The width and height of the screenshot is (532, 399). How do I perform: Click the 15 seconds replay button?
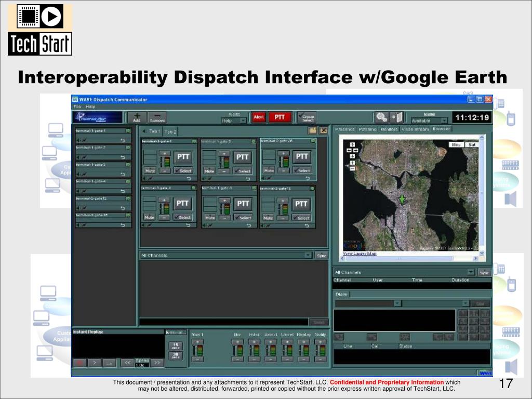point(176,345)
